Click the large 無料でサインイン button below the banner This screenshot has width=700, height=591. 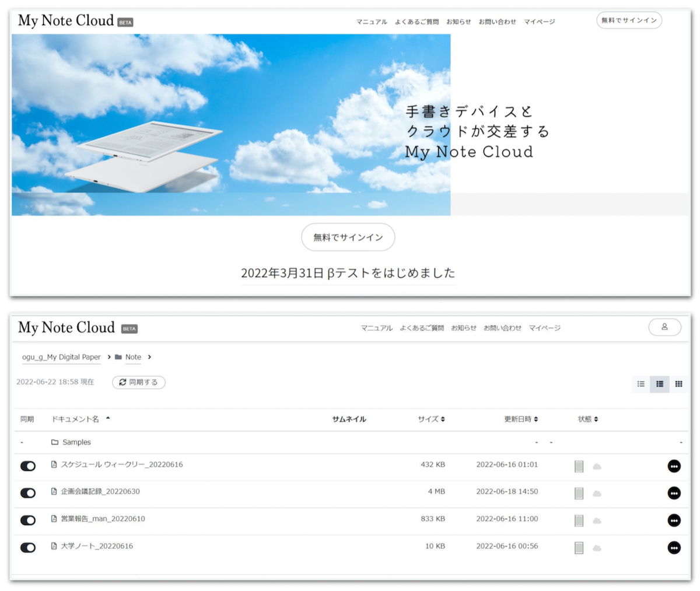click(348, 237)
